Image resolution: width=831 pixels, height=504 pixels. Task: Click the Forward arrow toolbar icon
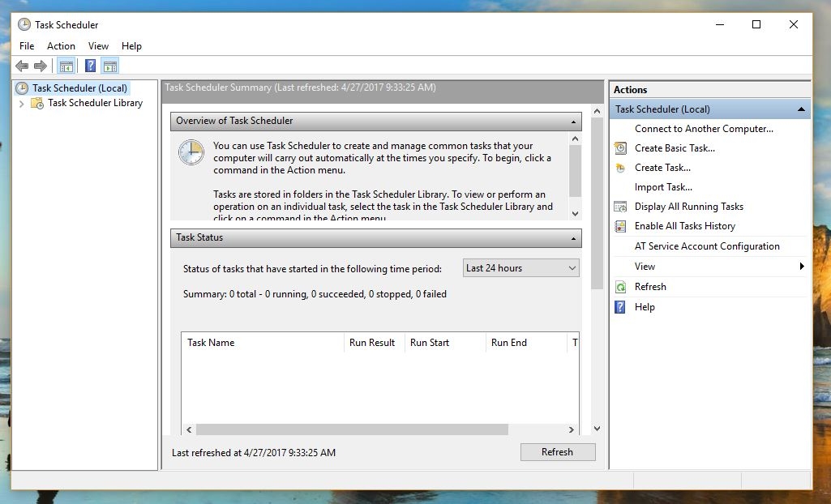41,66
